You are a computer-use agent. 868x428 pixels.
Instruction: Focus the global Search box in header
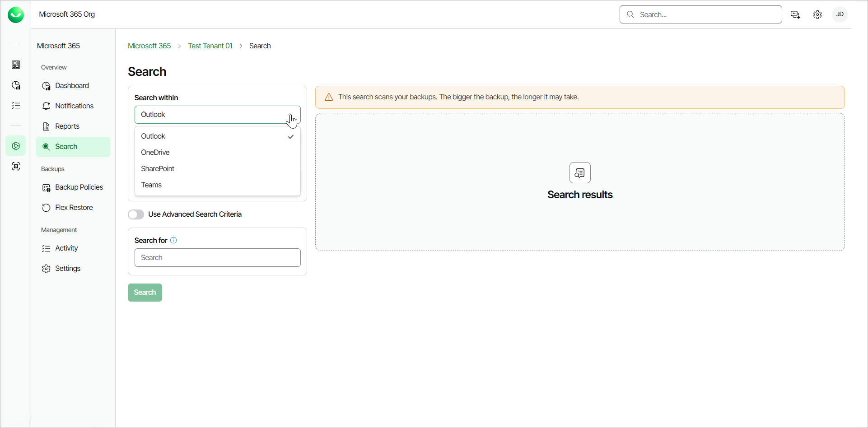[x=701, y=14]
